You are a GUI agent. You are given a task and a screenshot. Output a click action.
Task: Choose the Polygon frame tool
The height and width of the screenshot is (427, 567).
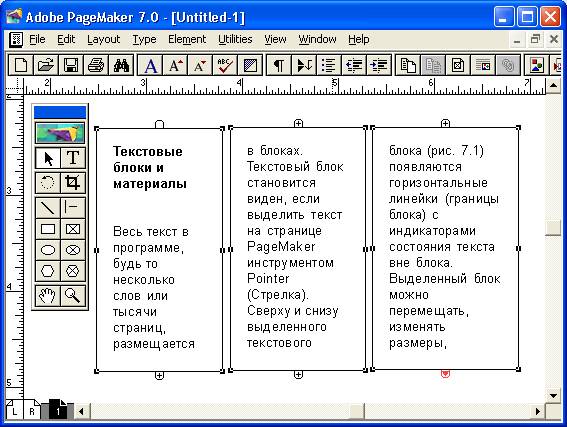point(73,271)
